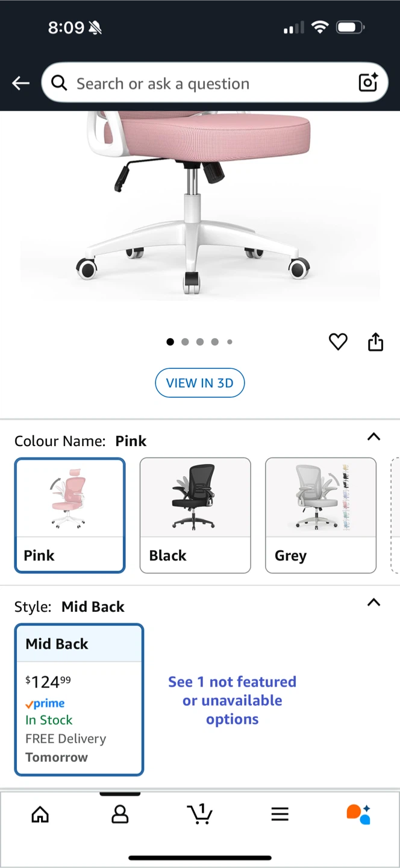Open See 1 not featured options link
Image resolution: width=400 pixels, height=868 pixels.
tap(232, 700)
